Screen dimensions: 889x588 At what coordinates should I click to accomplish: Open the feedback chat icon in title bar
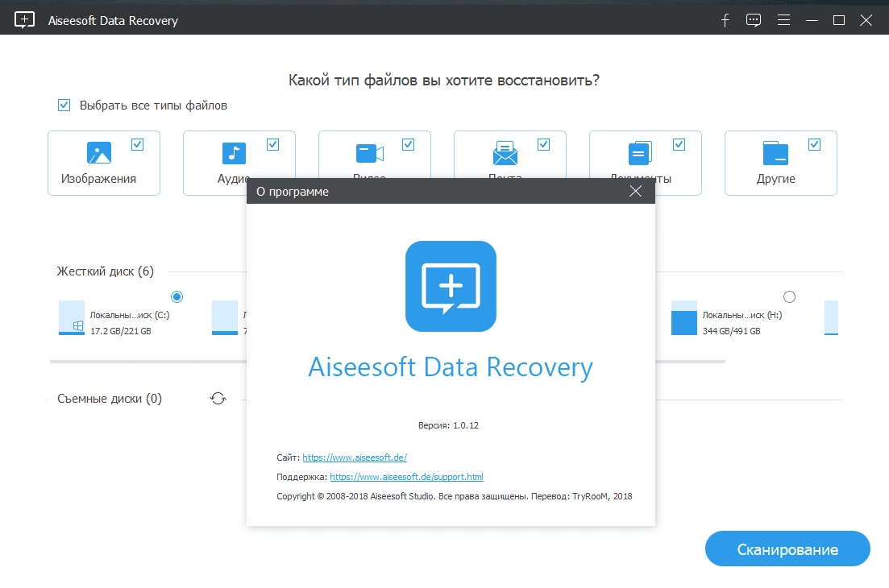pos(754,20)
